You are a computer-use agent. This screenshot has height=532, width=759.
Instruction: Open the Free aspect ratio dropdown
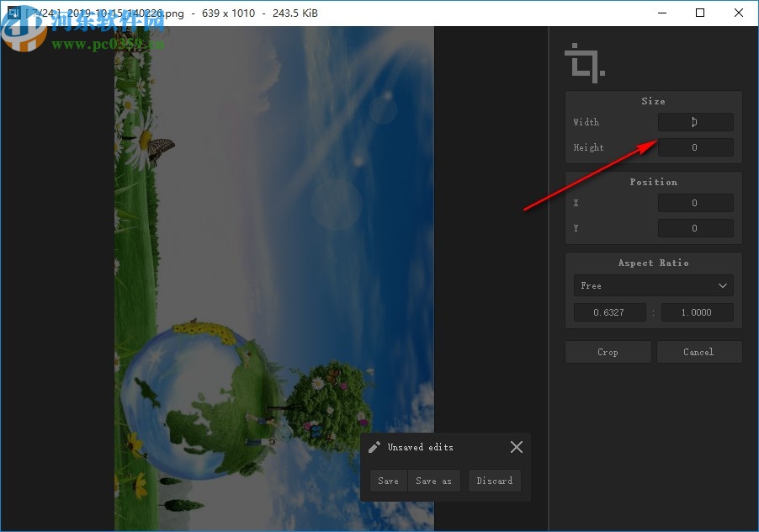pos(654,285)
